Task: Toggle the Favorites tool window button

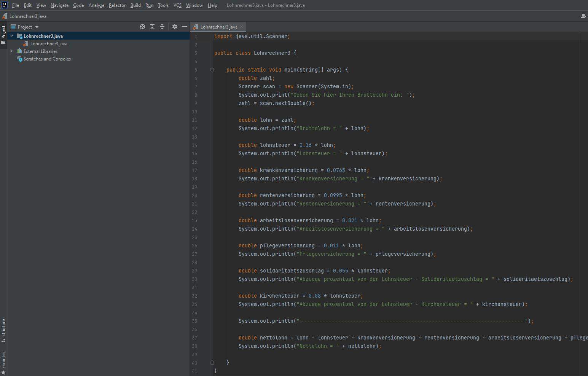Action: pos(3,361)
